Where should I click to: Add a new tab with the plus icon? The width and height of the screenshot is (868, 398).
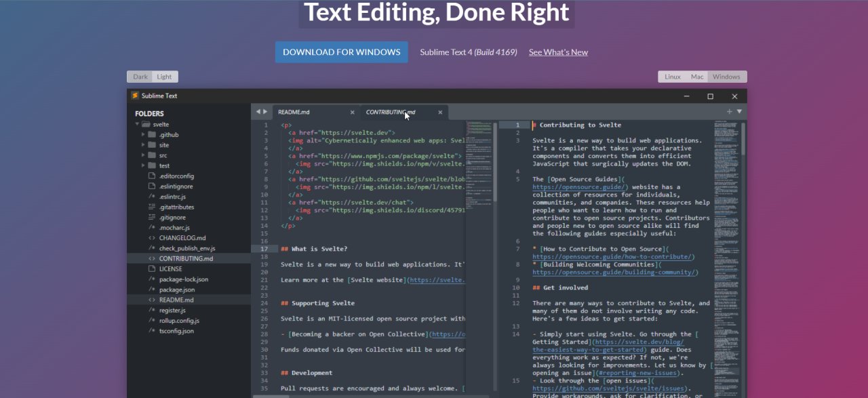[x=730, y=111]
